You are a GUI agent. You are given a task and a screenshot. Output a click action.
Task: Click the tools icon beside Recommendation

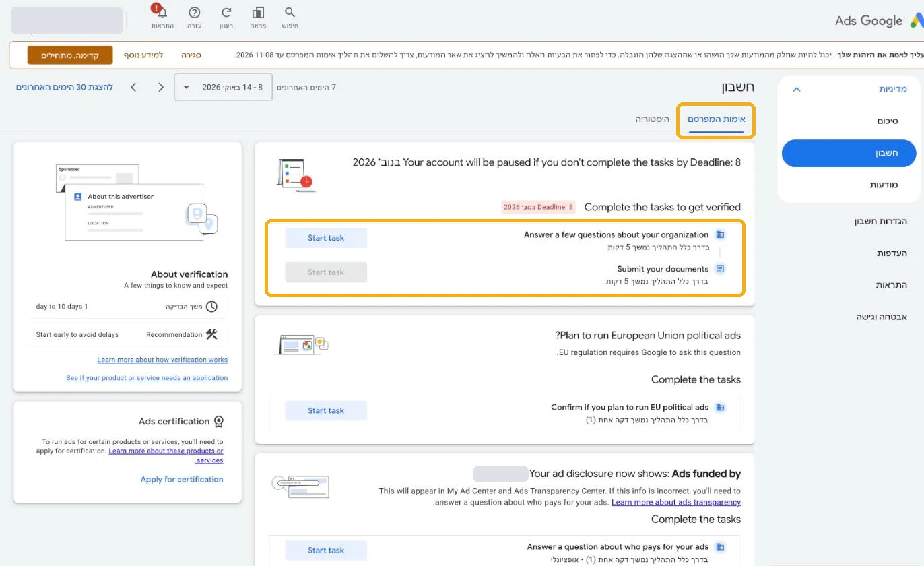click(211, 334)
